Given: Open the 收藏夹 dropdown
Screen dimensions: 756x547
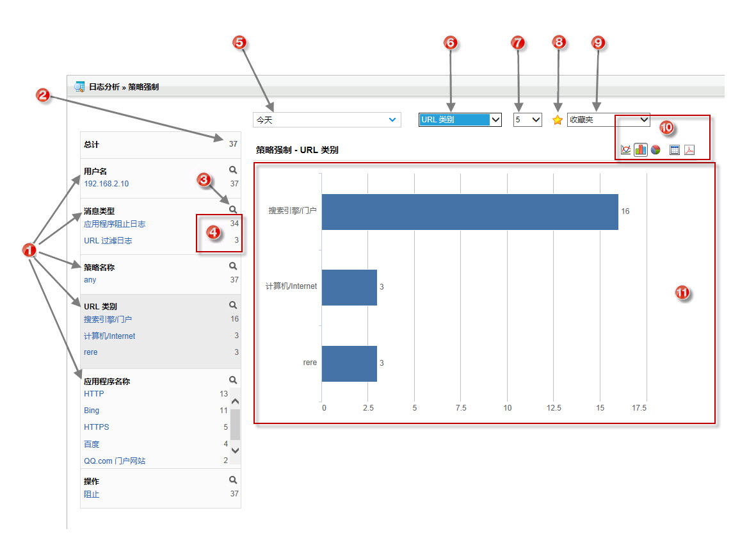Looking at the screenshot, I should point(608,120).
